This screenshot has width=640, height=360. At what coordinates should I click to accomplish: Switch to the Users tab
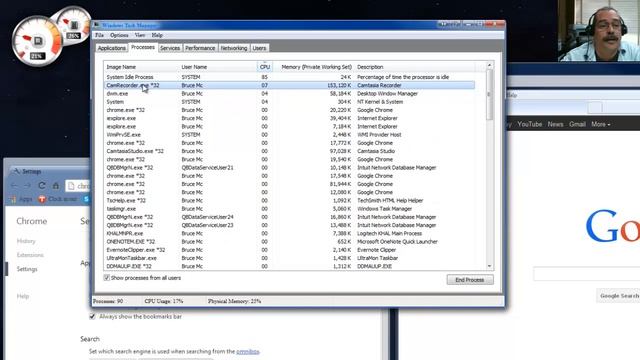point(259,48)
